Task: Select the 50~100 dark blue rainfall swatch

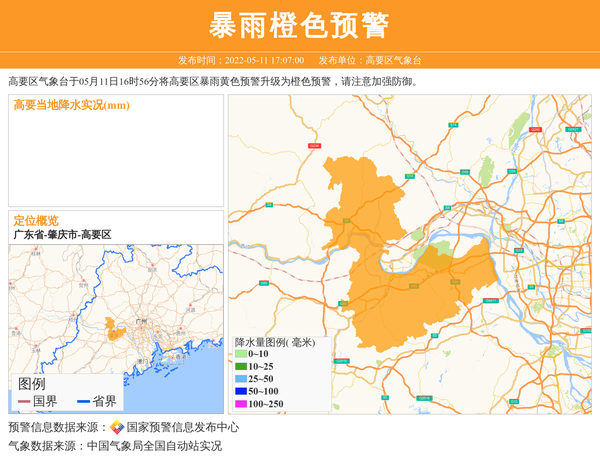Action: 241,391
